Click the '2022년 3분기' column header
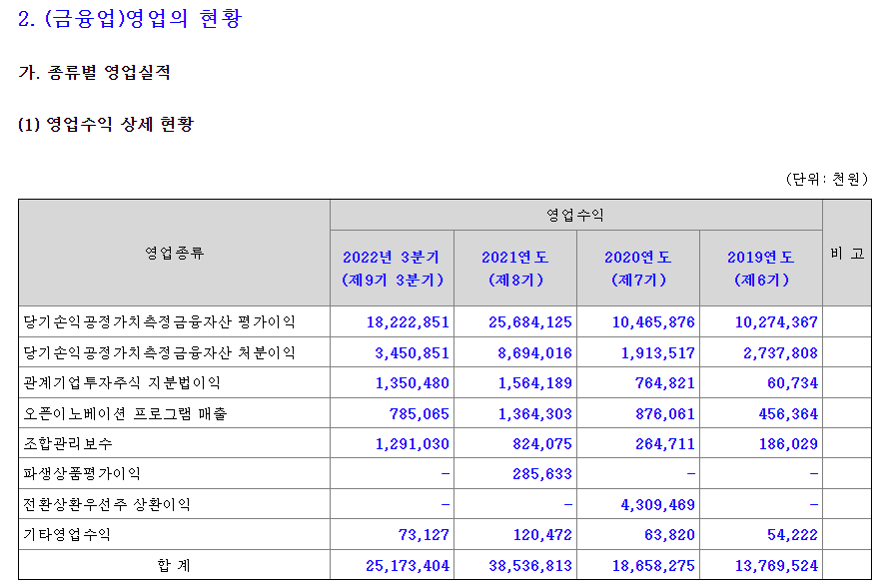This screenshot has height=588, width=887. 392,268
